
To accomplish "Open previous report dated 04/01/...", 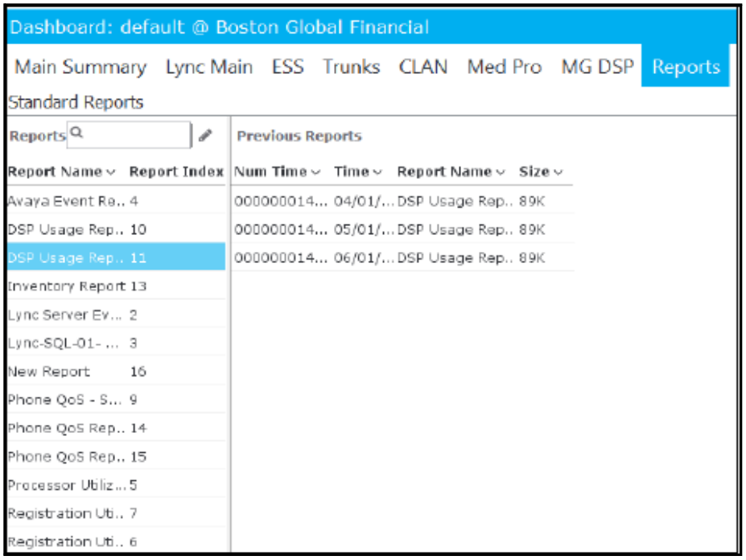I will [403, 201].
